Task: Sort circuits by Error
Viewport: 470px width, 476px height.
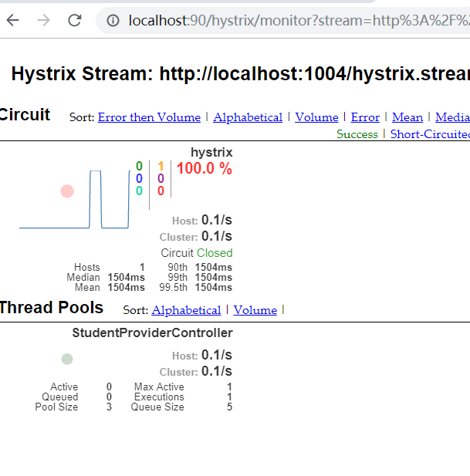Action: 365,117
